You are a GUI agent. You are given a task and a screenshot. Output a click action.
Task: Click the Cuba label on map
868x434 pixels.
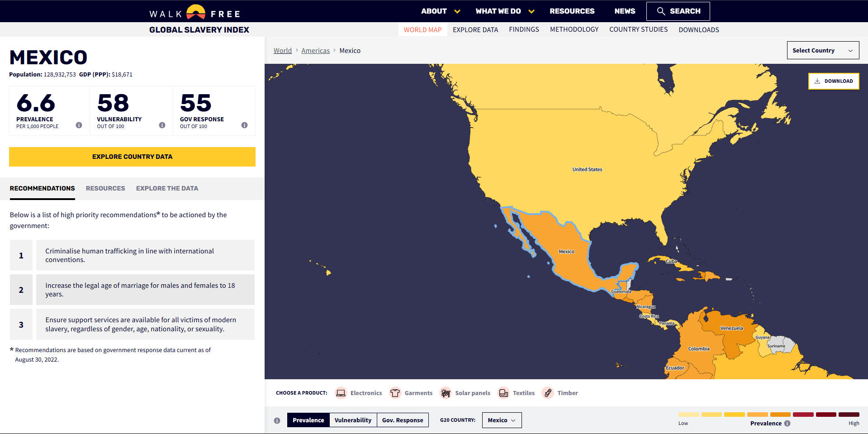[x=671, y=261]
